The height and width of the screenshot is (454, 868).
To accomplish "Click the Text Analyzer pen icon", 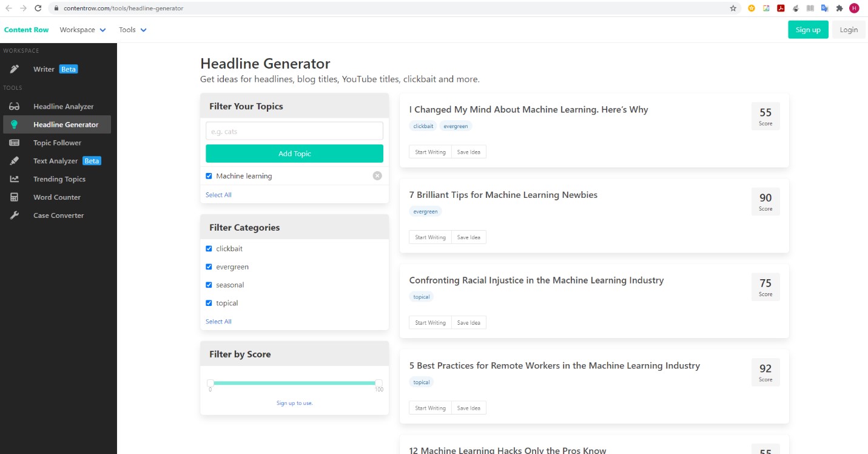I will (14, 161).
